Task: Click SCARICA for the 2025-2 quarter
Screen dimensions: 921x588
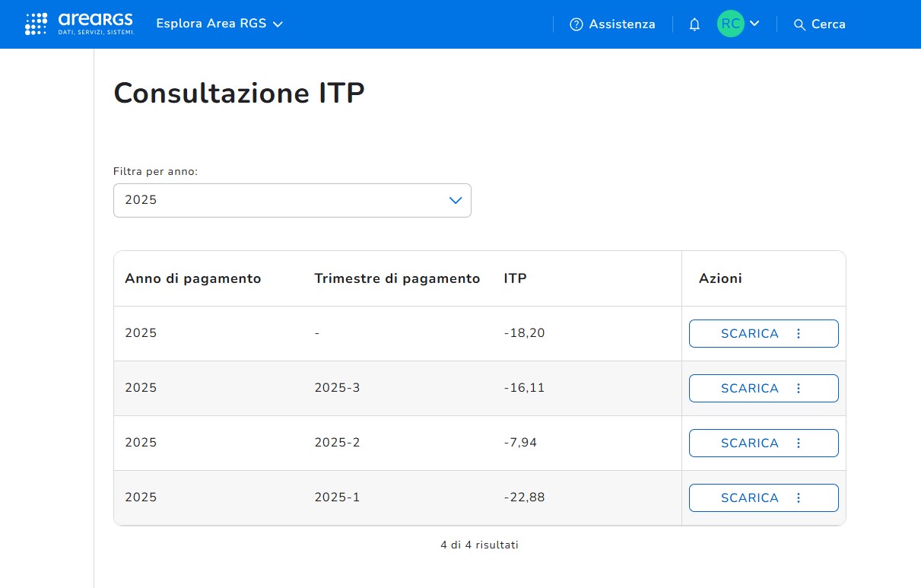Action: point(749,443)
